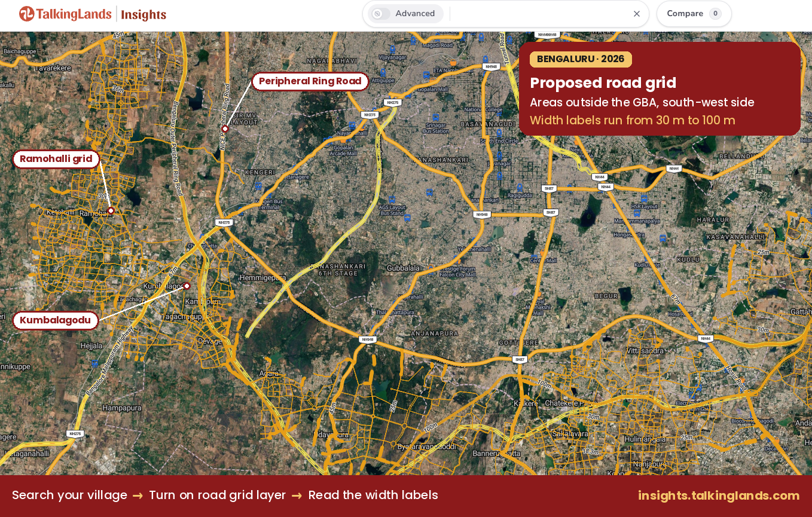The width and height of the screenshot is (812, 517).
Task: Click the National College label
Action: pos(484,110)
